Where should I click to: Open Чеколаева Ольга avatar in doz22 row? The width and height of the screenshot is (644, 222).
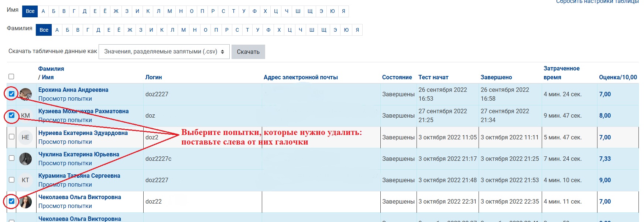coord(25,202)
